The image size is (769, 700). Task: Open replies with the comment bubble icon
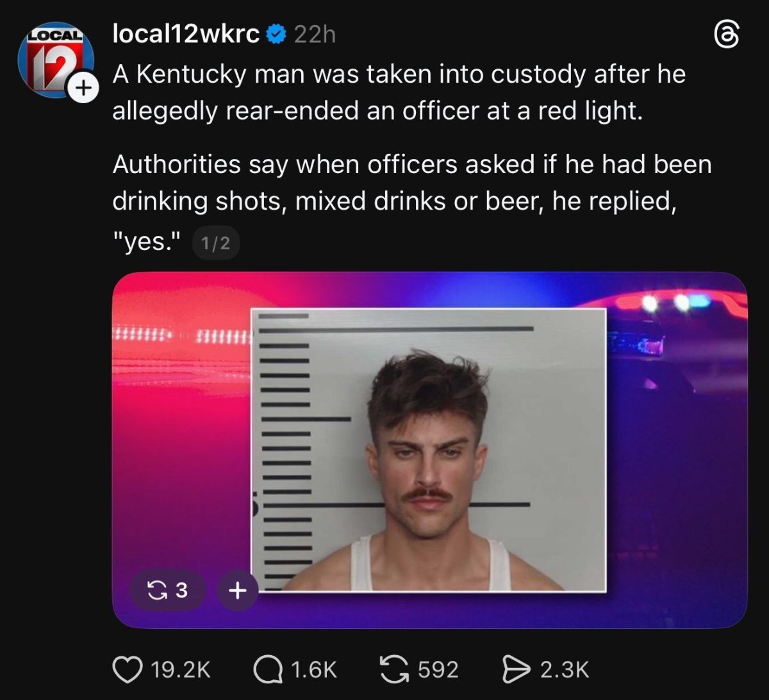[x=266, y=670]
